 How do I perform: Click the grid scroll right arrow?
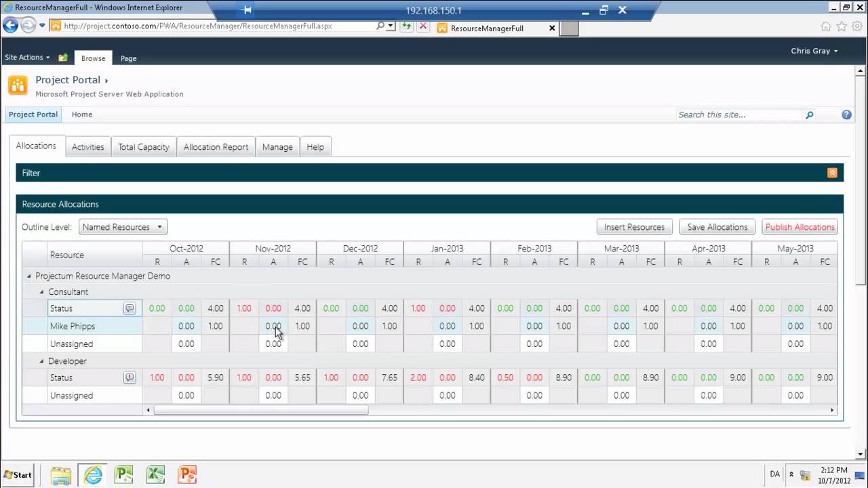click(x=832, y=410)
